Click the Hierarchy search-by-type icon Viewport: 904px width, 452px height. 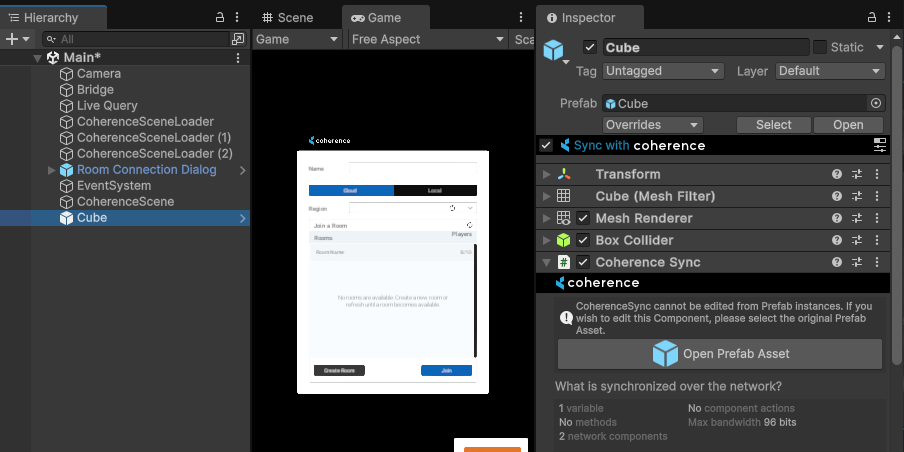point(238,39)
